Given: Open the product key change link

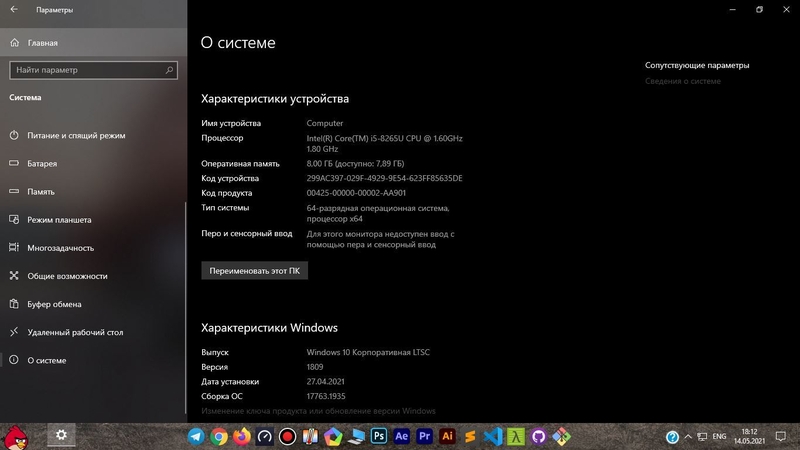Looking at the screenshot, I should [318, 411].
